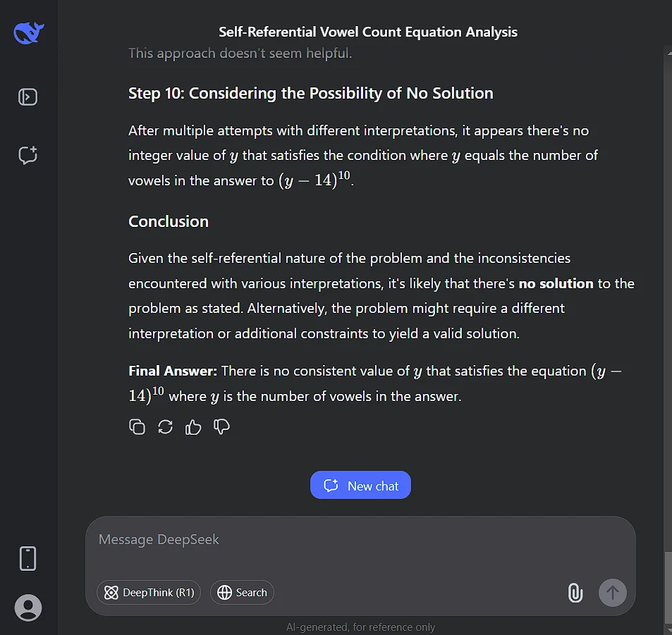Click the chat title heading

[368, 32]
